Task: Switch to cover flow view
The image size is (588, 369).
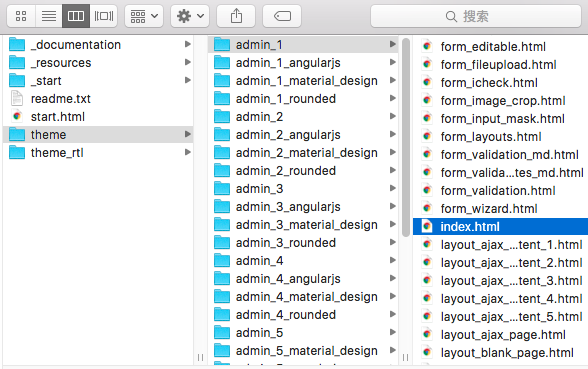Action: (x=104, y=16)
